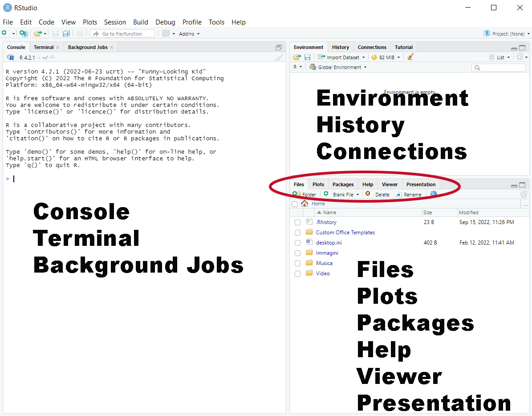Click the broom icon to clear environment
The image size is (532, 416).
click(x=410, y=57)
